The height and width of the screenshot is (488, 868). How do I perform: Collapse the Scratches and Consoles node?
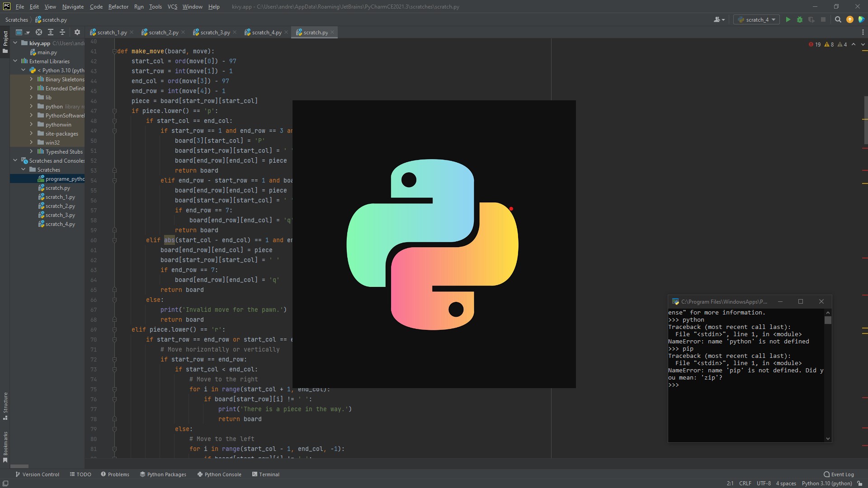click(x=15, y=160)
